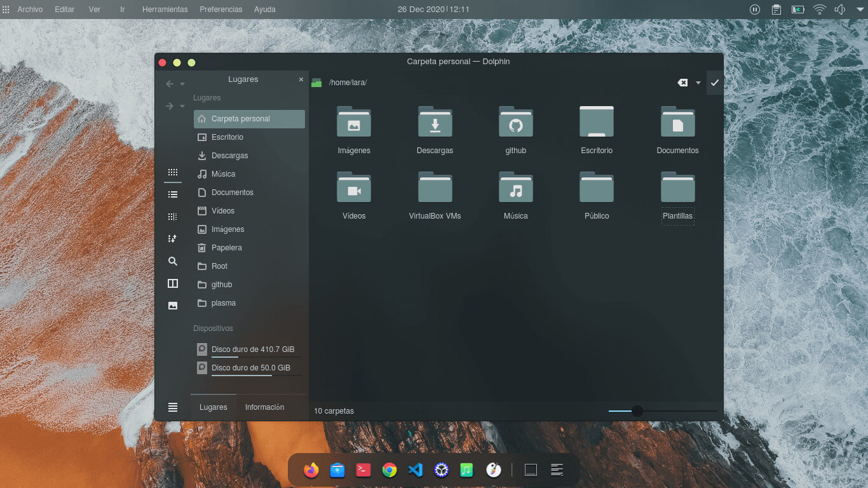Select Descargas in the Lugares sidebar
Viewport: 868px width, 488px height.
pos(229,156)
